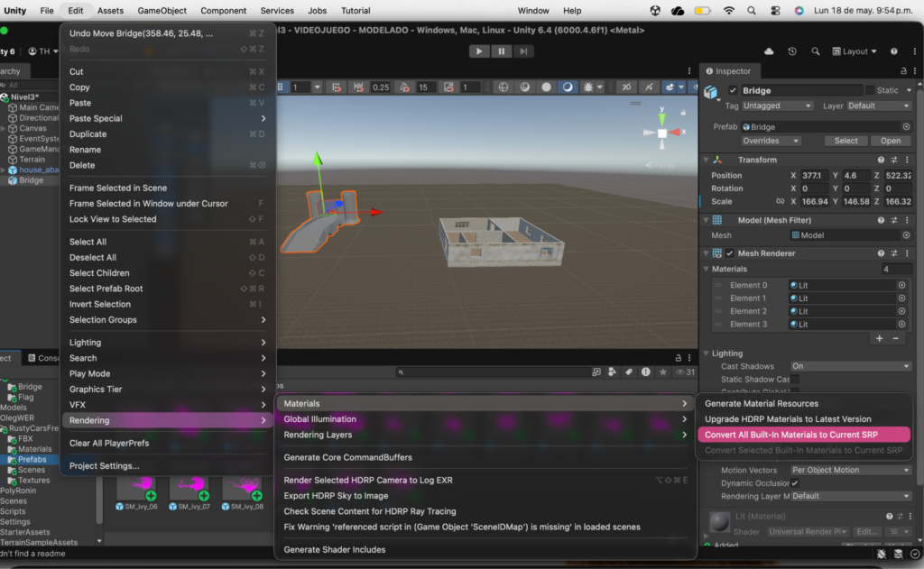Toggle Static Shadow Caster checkbox
This screenshot has width=924, height=569.
pyautogui.click(x=795, y=380)
